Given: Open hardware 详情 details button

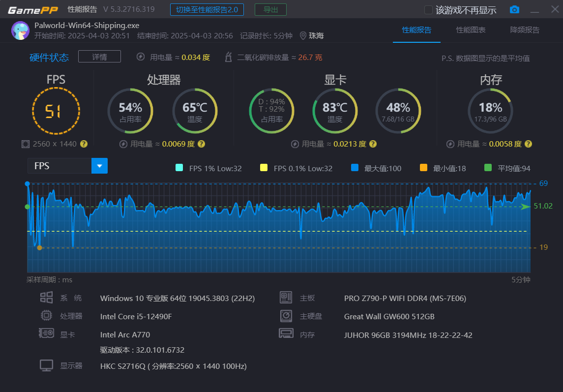Looking at the screenshot, I should click(x=99, y=57).
